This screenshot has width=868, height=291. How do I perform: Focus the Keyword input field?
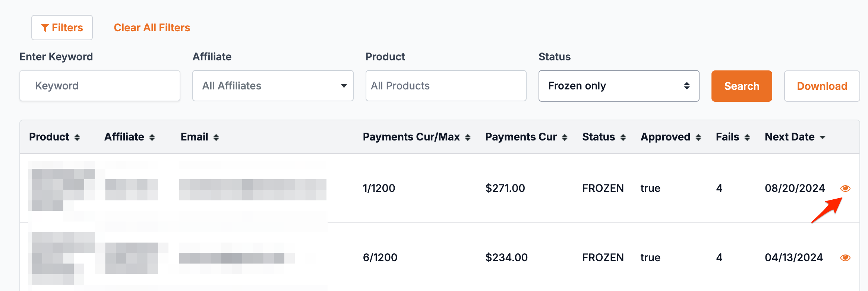(100, 86)
